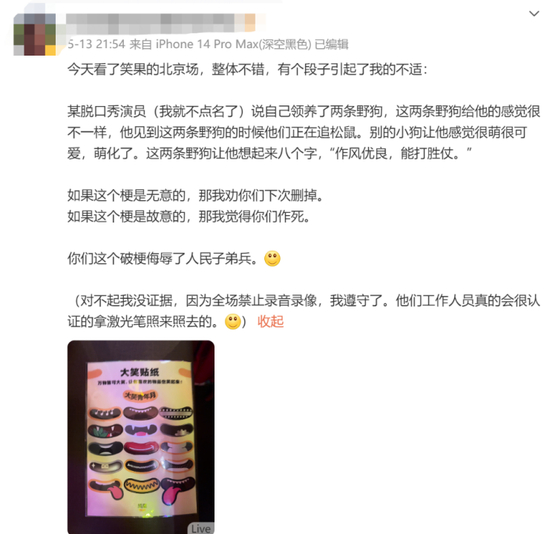Click the line 如果这个梗是故意的

tap(189, 216)
